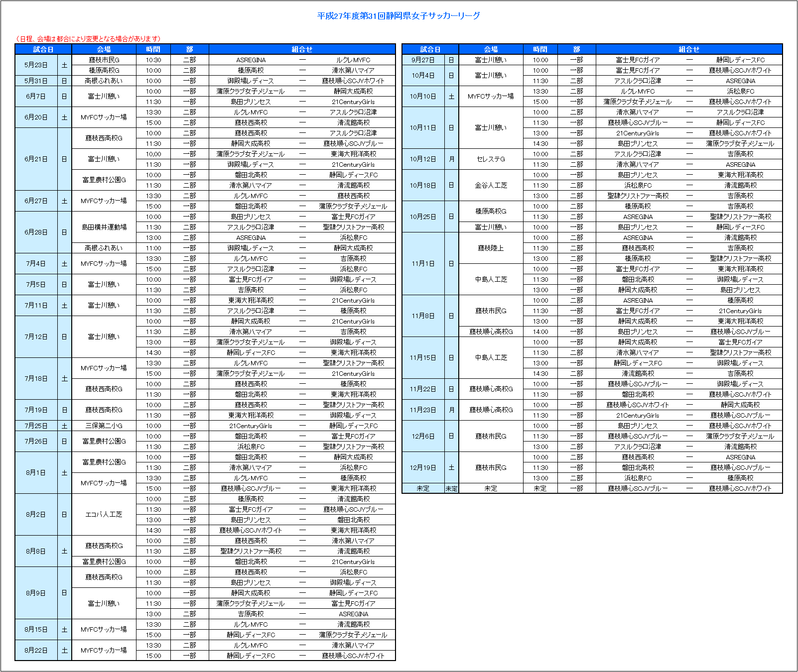Select the 5月23日 date cell

point(36,65)
